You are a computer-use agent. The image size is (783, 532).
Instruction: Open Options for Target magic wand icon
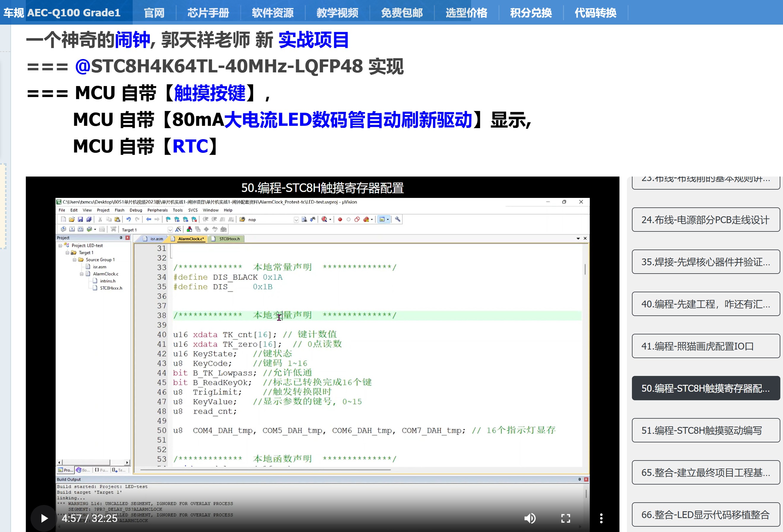(x=178, y=229)
